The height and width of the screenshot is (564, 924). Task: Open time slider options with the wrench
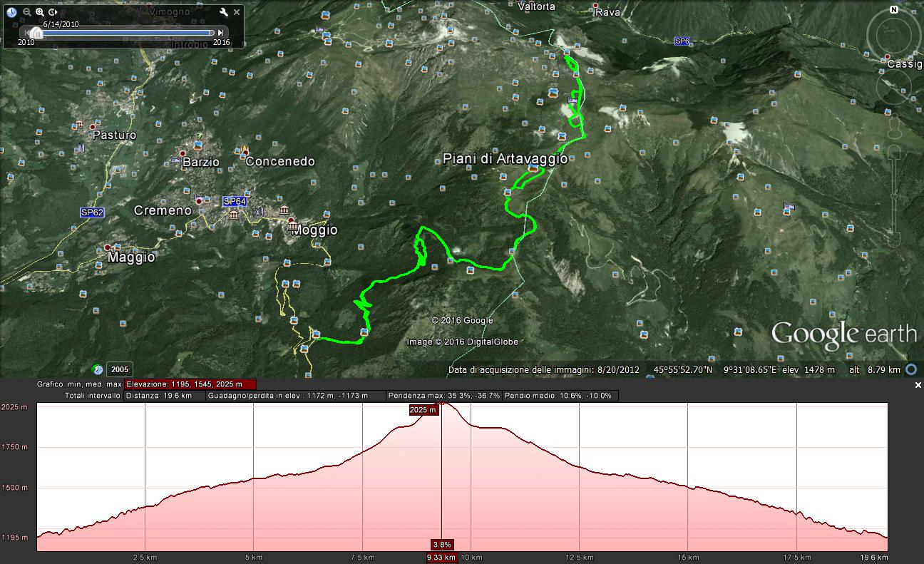[224, 12]
